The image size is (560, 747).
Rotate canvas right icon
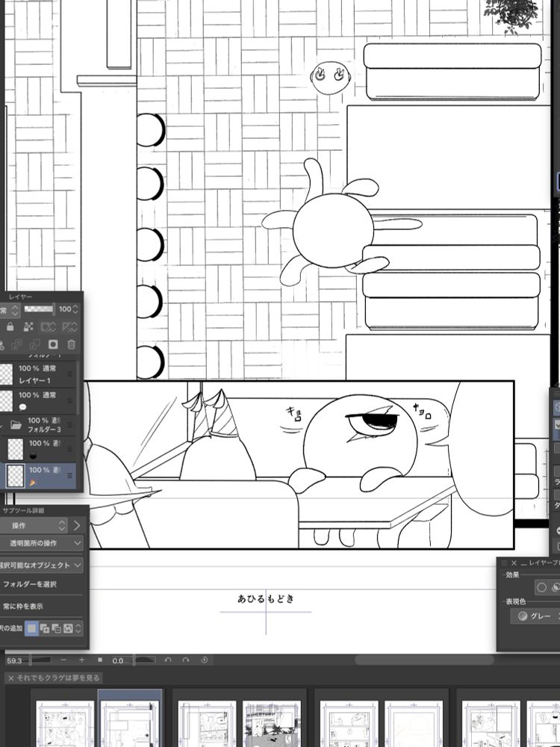click(186, 660)
